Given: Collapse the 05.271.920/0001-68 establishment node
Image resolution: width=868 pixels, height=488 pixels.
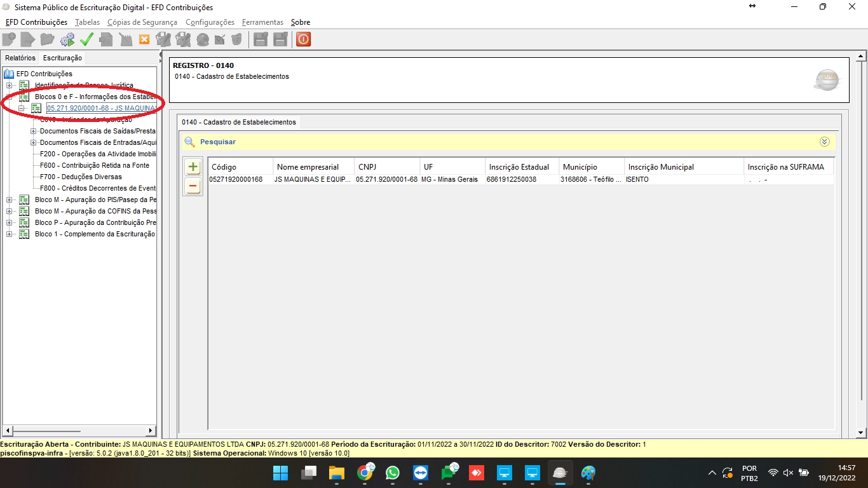Looking at the screenshot, I should coord(21,109).
